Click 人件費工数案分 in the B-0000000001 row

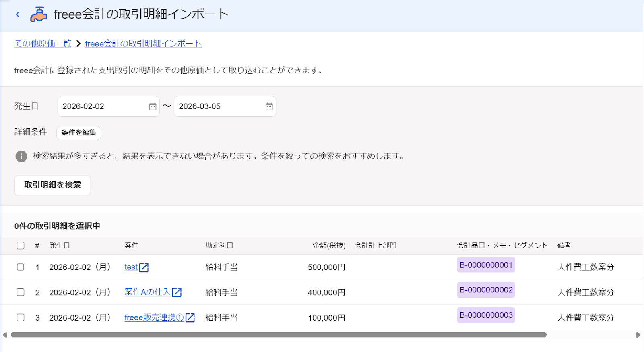click(586, 267)
